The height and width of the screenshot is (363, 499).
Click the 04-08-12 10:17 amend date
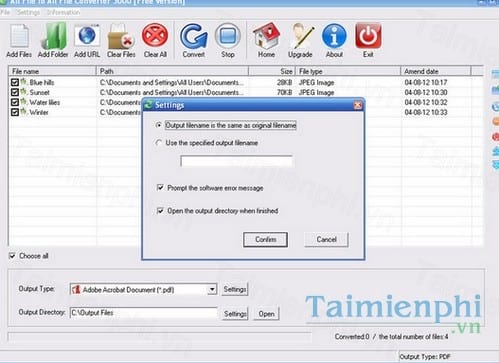(x=426, y=82)
